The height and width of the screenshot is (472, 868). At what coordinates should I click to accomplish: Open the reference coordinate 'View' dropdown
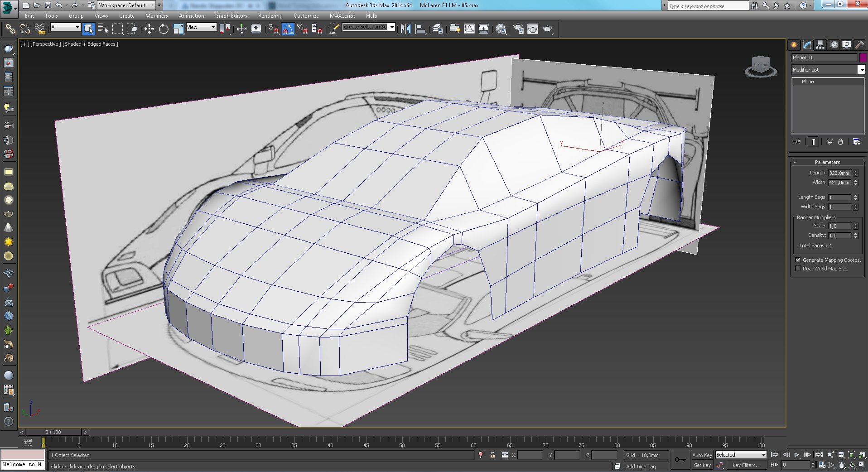pos(202,28)
